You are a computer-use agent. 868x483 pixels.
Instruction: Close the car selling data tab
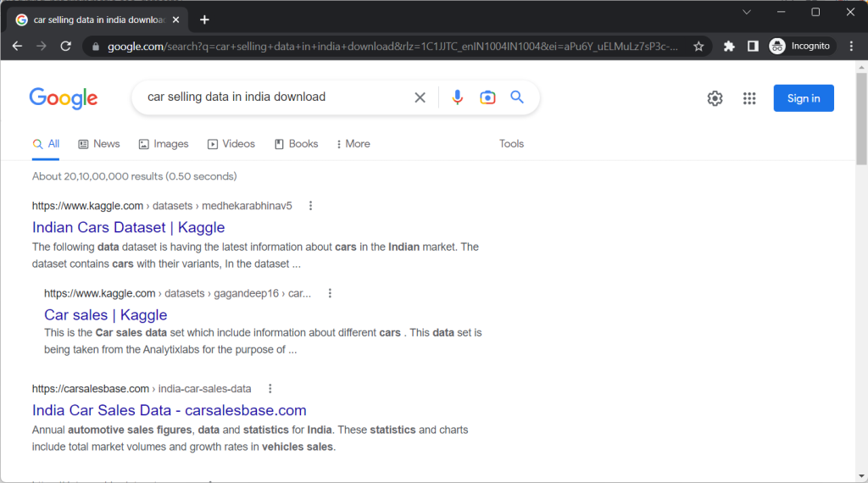coord(176,20)
